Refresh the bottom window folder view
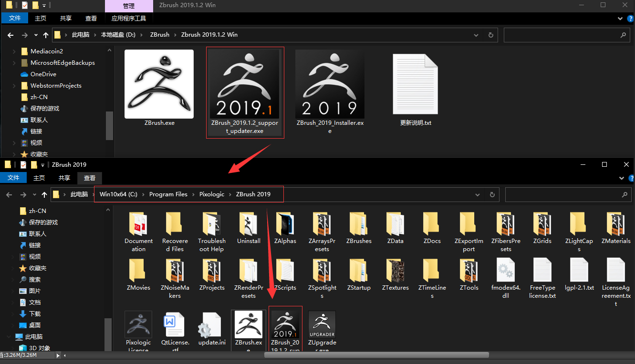The height and width of the screenshot is (364, 635). [492, 194]
